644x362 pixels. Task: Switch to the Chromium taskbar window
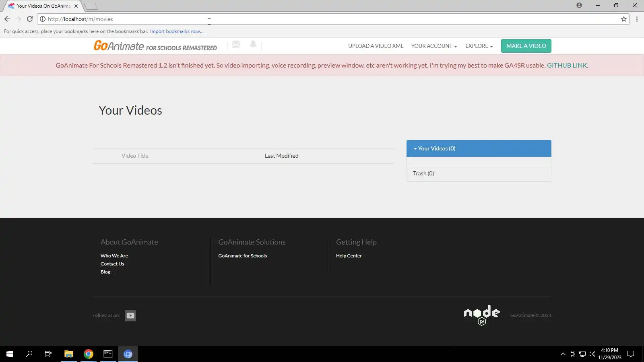point(128,354)
